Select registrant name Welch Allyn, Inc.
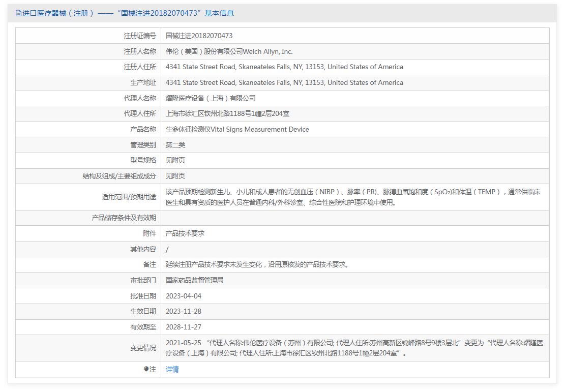This screenshot has width=565, height=392. click(x=229, y=51)
